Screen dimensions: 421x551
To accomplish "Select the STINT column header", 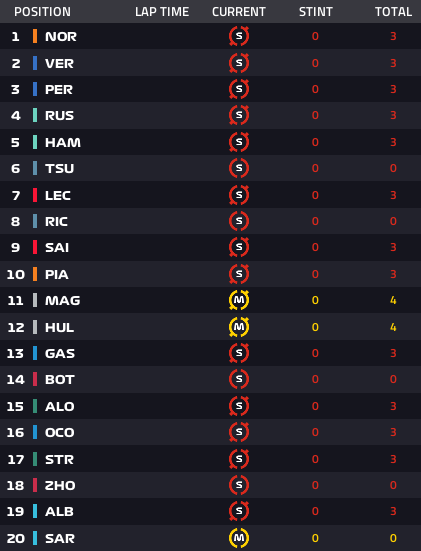I will (x=316, y=12).
